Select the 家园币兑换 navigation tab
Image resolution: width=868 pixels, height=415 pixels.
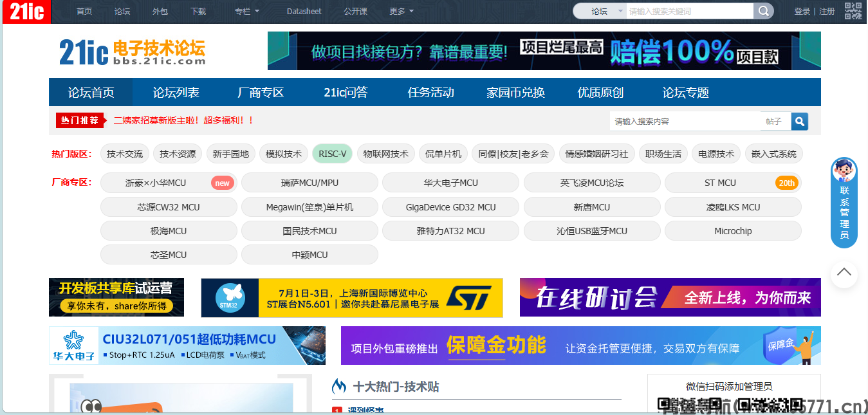[x=515, y=92]
